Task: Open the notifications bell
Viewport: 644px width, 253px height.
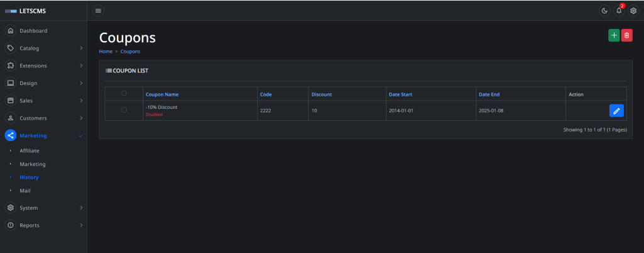Action: (x=619, y=11)
